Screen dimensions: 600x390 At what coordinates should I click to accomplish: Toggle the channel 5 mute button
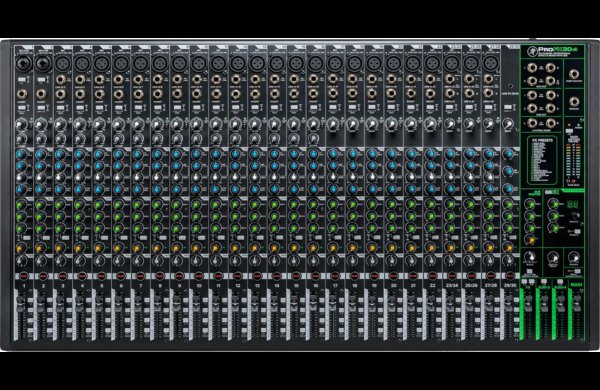pyautogui.click(x=101, y=276)
